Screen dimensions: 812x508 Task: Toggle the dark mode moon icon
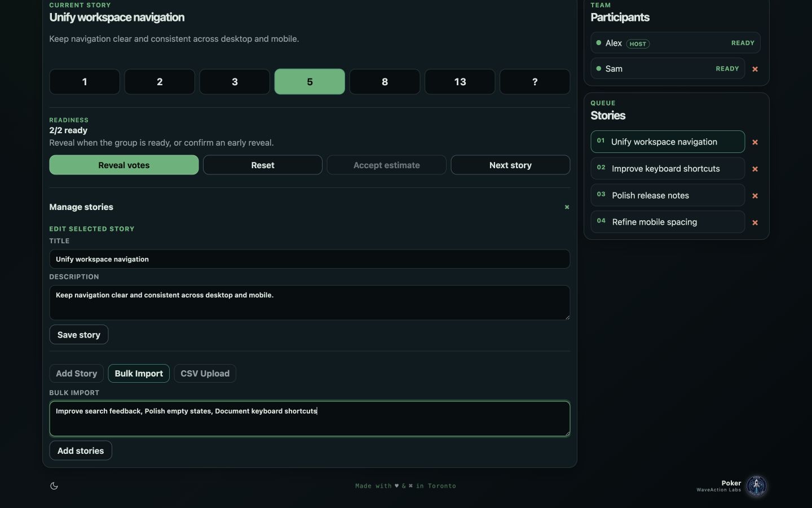(54, 486)
